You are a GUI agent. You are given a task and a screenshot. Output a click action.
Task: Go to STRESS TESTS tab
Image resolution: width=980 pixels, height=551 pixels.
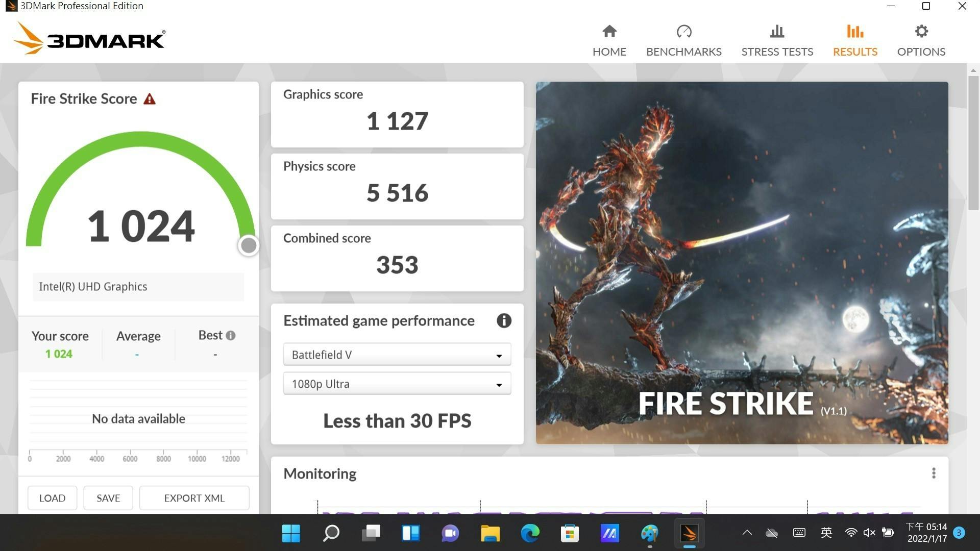[x=777, y=41]
